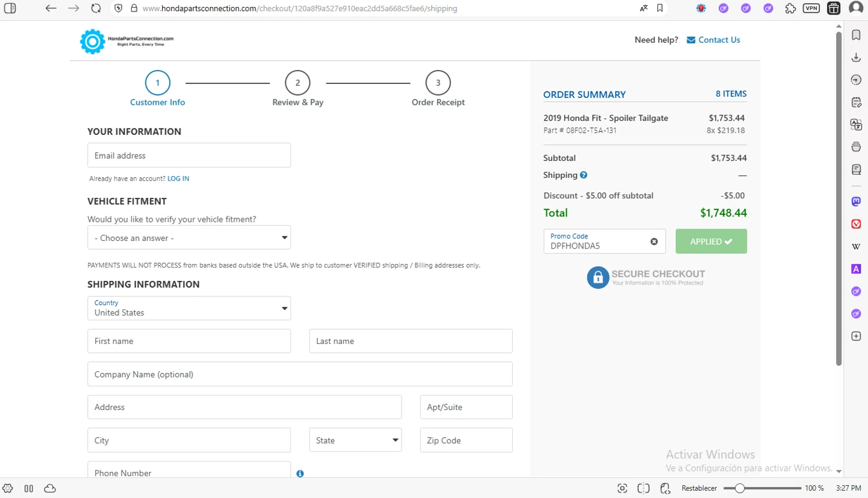Click the City field

tap(189, 440)
